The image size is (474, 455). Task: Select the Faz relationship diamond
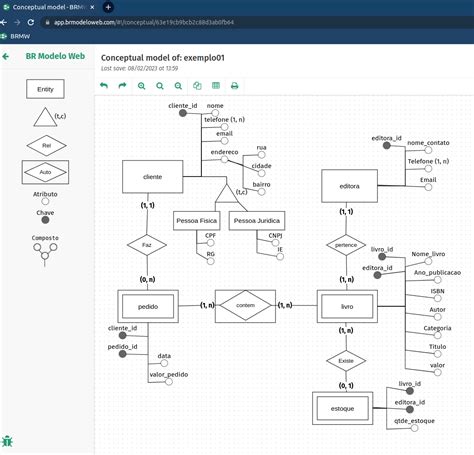[147, 245]
